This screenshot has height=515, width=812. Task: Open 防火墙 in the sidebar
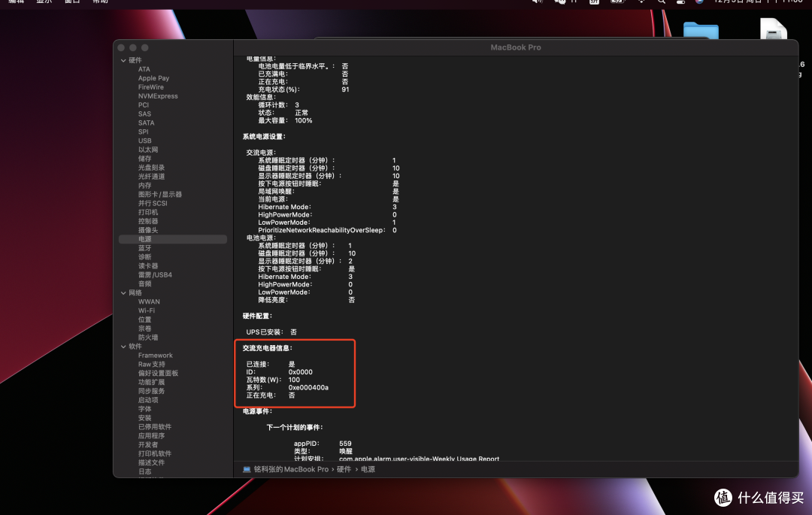click(x=148, y=338)
